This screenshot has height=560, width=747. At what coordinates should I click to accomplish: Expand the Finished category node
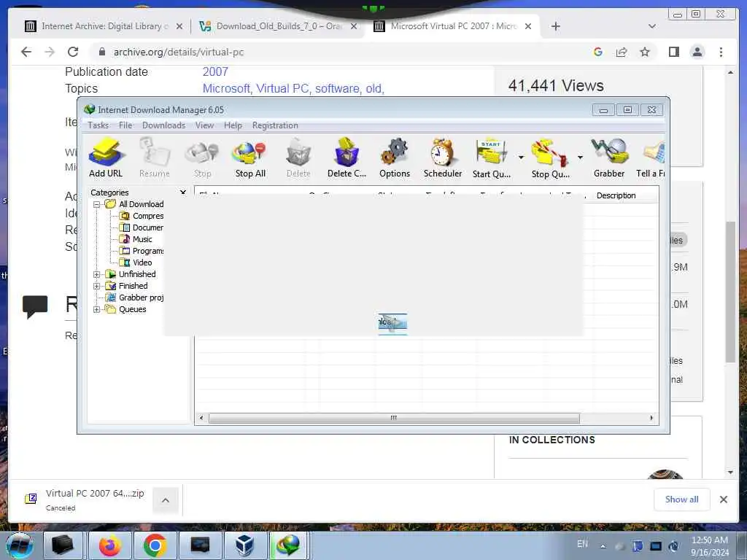97,286
